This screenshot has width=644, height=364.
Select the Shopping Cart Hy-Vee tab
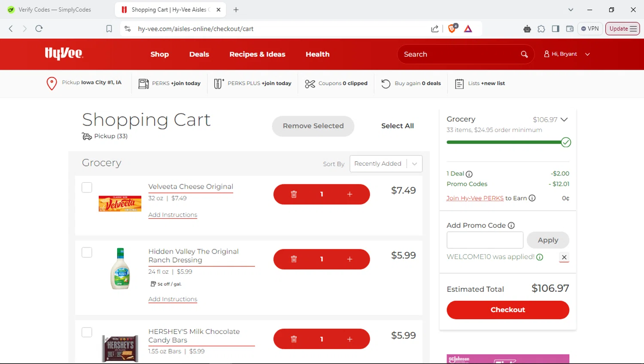[x=171, y=9]
